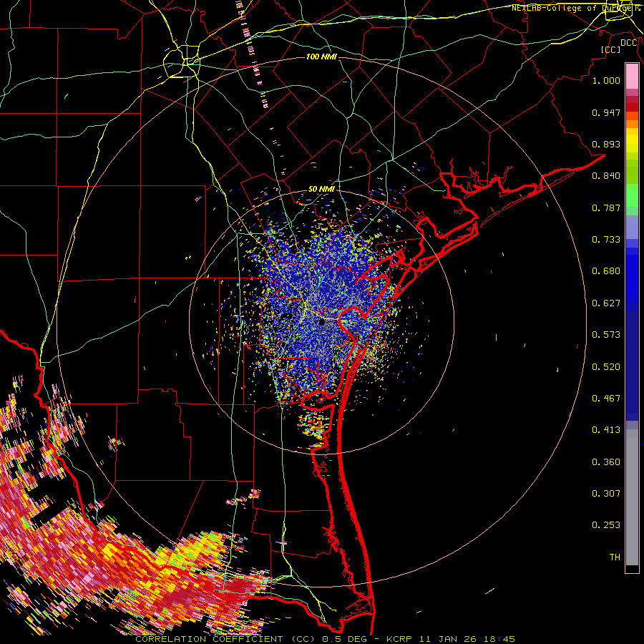Click the 0.787 scale value
The width and height of the screenshot is (644, 644).
[x=606, y=208]
